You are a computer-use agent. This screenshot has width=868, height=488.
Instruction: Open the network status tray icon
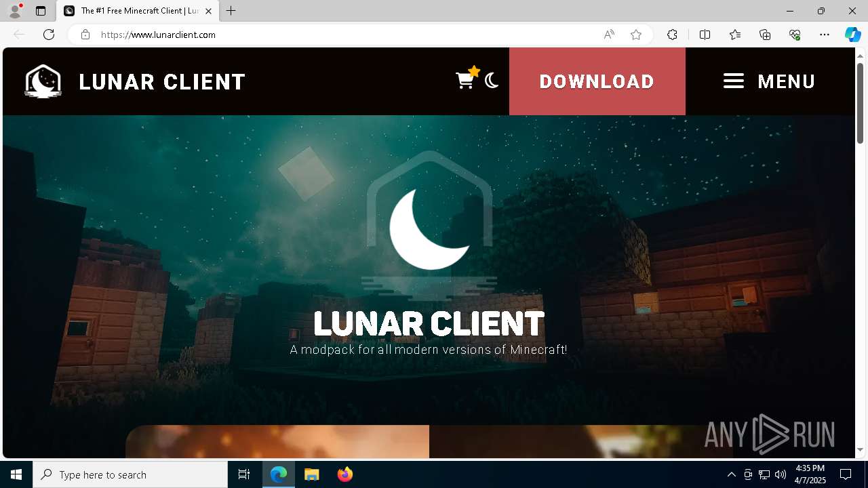click(x=764, y=474)
